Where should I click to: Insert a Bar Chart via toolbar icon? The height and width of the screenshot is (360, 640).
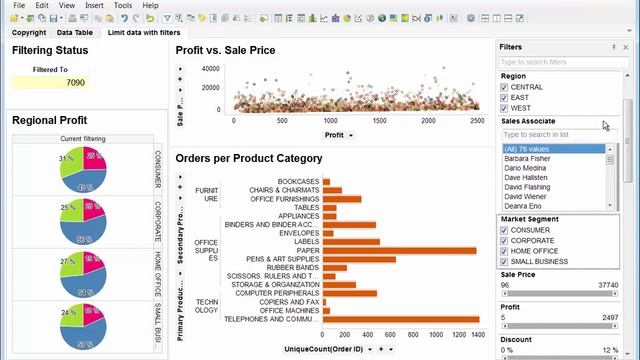(312, 18)
